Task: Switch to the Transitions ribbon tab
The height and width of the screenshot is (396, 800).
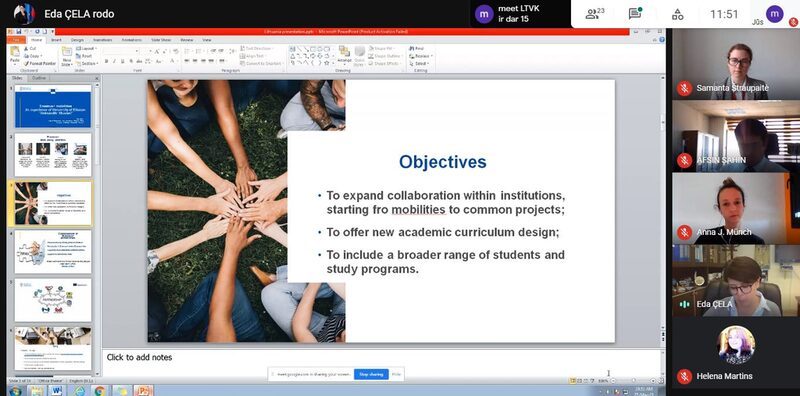Action: pyautogui.click(x=103, y=39)
